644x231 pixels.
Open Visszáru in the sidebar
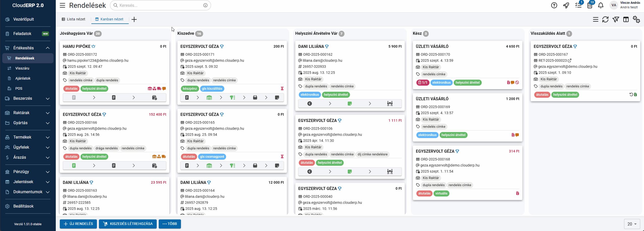pyautogui.click(x=22, y=68)
